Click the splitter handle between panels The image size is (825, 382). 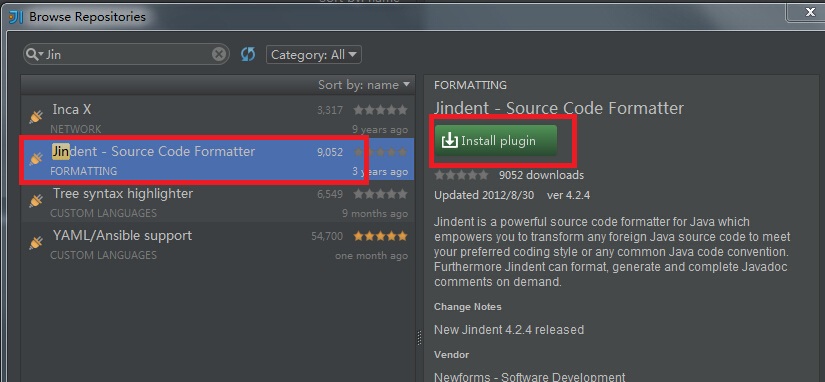coord(419,337)
